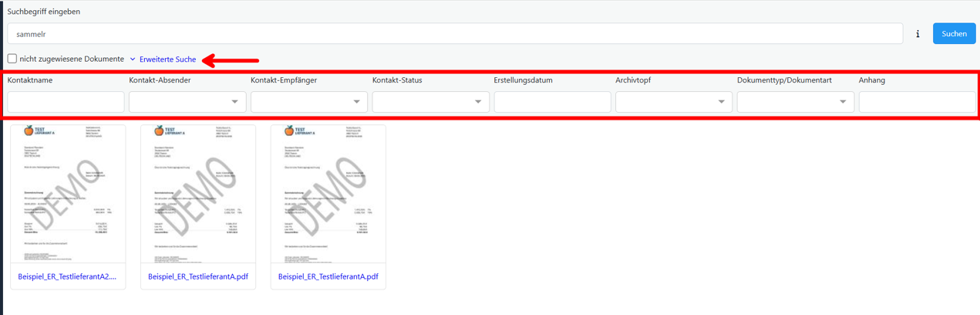Click the Erstellungsdatum date field
Screen dimensions: 980x315
point(552,102)
